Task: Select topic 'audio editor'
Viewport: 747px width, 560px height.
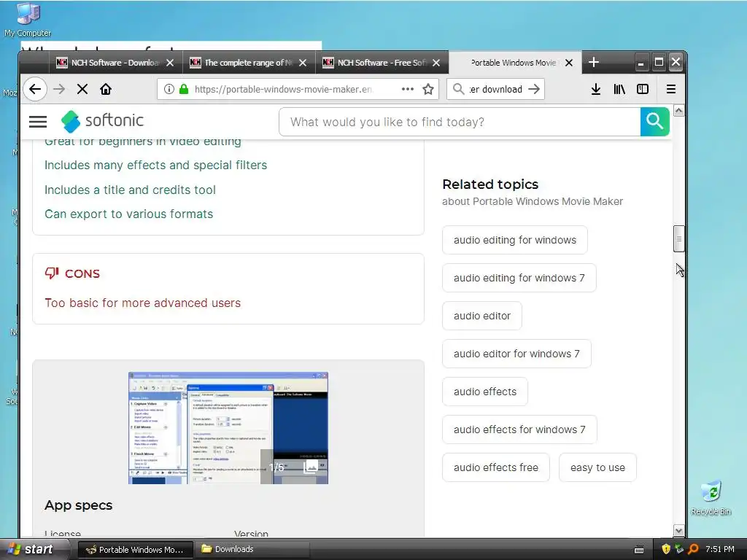Action: [481, 316]
